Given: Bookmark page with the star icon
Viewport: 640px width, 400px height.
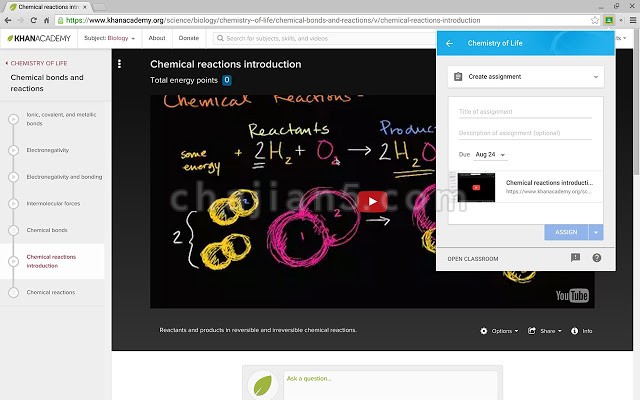Looking at the screenshot, I should tap(595, 20).
